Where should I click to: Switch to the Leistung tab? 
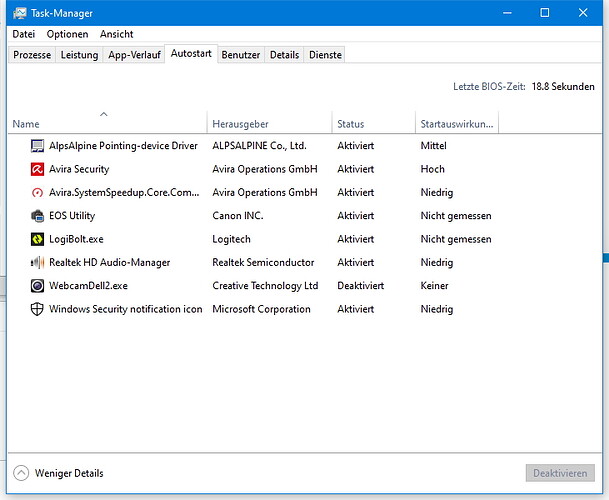coord(79,55)
